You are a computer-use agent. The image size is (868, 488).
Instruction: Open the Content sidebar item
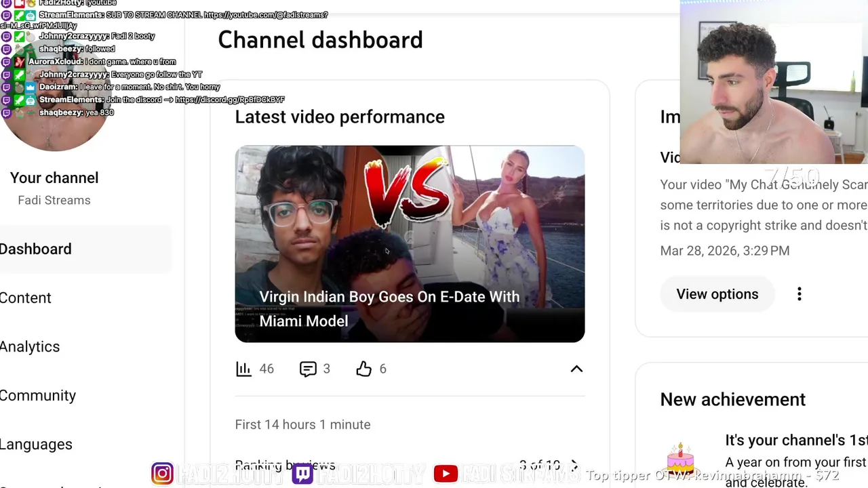point(26,298)
